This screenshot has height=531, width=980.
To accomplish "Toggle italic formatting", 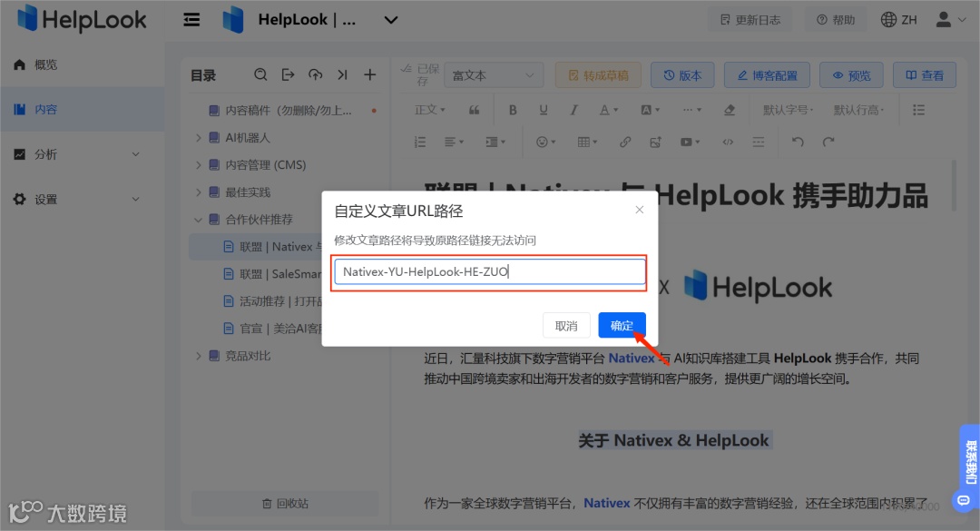I will click(x=573, y=109).
